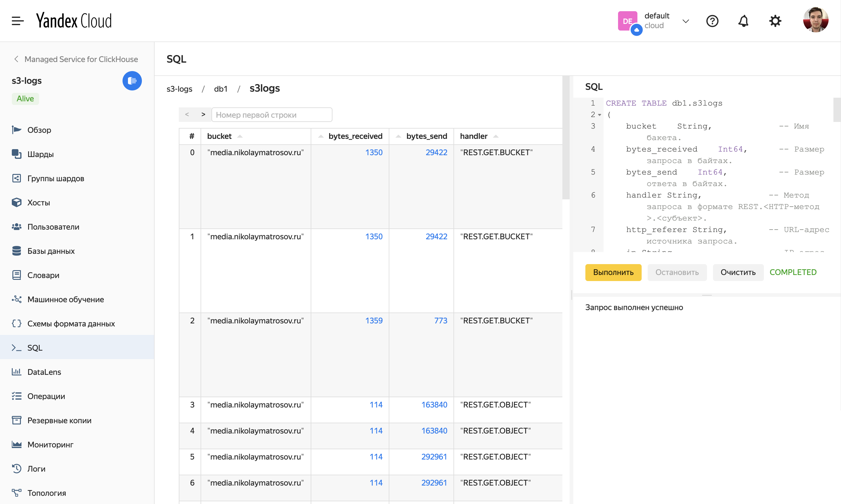Click bytes_send value 292961 in row 5
The height and width of the screenshot is (504, 841).
coord(434,457)
